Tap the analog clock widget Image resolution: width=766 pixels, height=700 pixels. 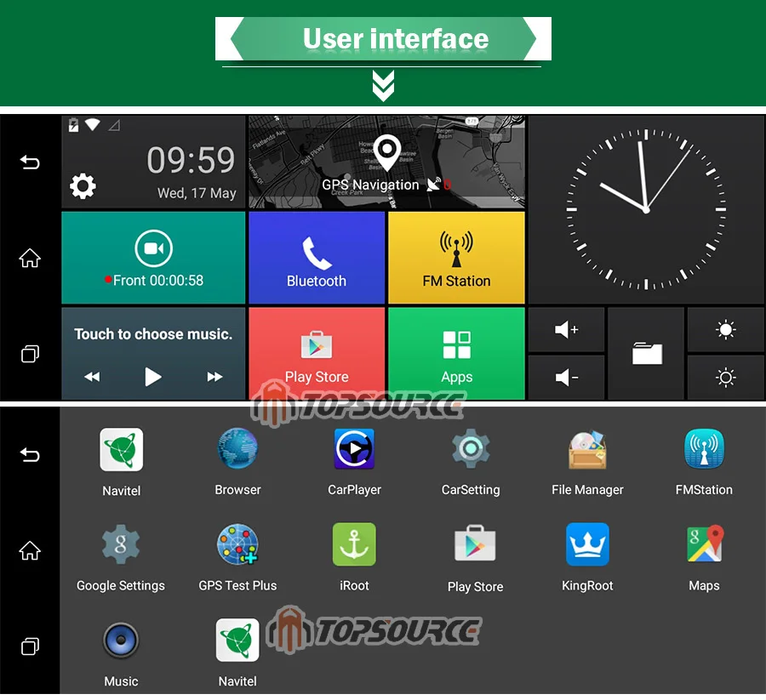tap(646, 209)
